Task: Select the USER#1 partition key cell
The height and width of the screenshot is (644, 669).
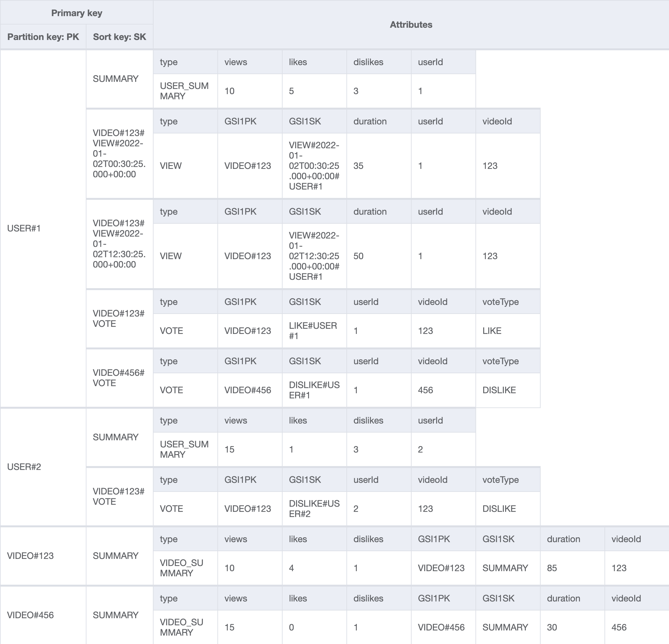Action: click(43, 228)
